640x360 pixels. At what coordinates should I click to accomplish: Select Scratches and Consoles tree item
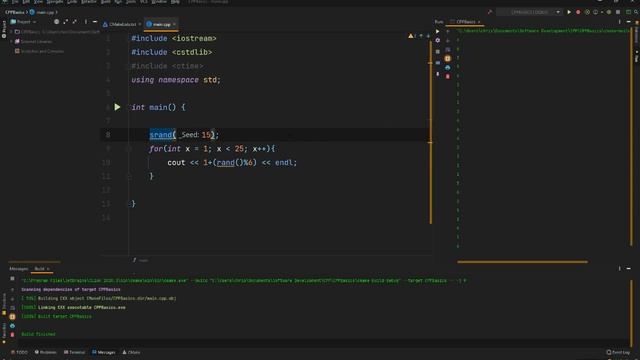click(x=40, y=51)
